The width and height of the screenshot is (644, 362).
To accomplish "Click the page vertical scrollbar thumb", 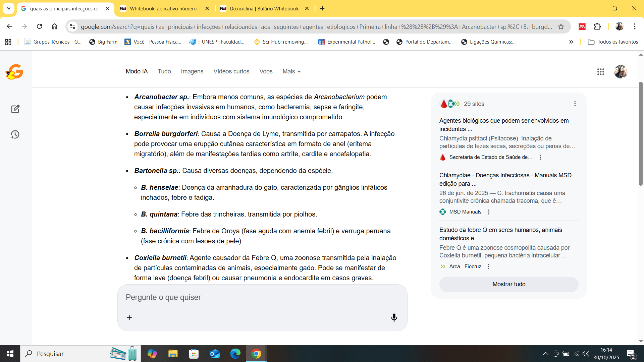I will (640, 134).
